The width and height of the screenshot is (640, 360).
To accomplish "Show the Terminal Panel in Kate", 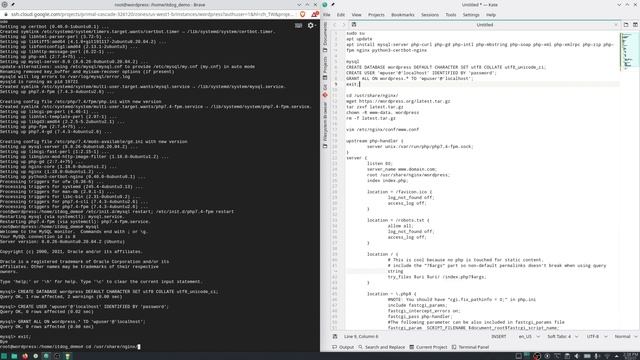I will [x=470, y=347].
